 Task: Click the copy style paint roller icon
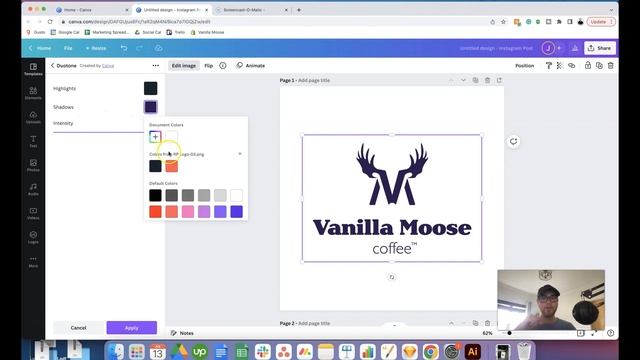click(x=549, y=65)
